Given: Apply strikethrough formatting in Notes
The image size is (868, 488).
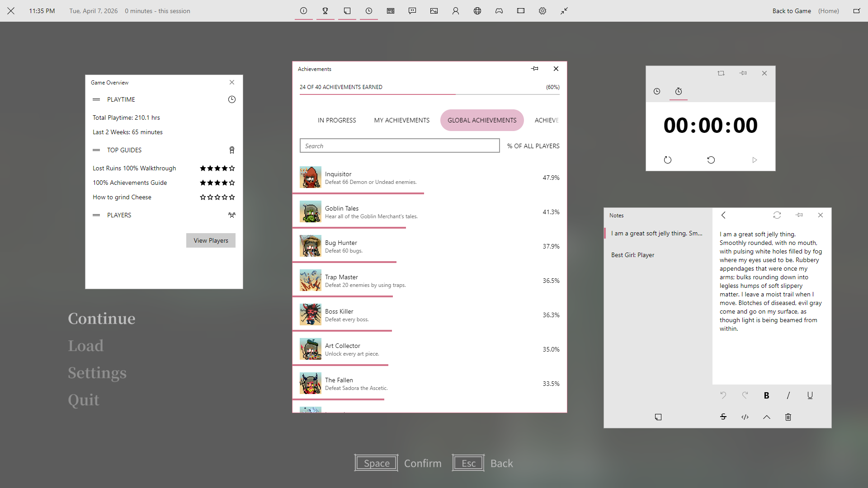Looking at the screenshot, I should (723, 417).
